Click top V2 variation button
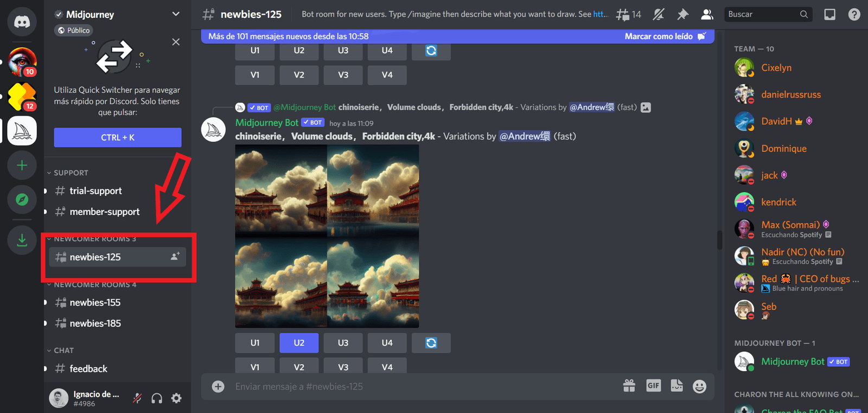 pos(299,75)
